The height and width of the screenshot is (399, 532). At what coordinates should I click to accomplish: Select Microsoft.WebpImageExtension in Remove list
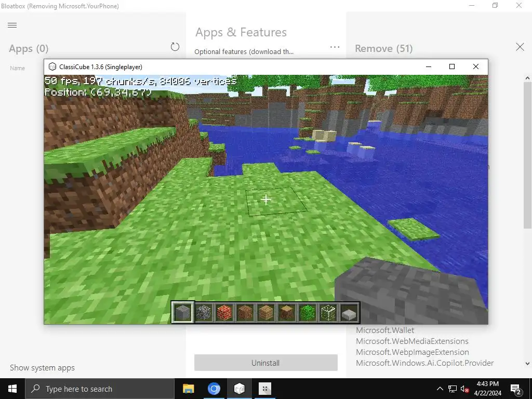tap(412, 352)
